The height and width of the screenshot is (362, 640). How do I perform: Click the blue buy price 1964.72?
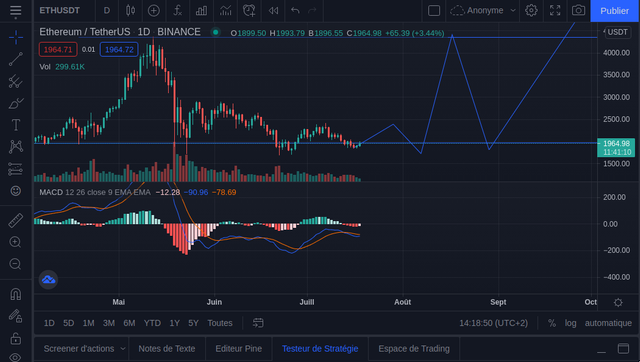pyautogui.click(x=119, y=49)
